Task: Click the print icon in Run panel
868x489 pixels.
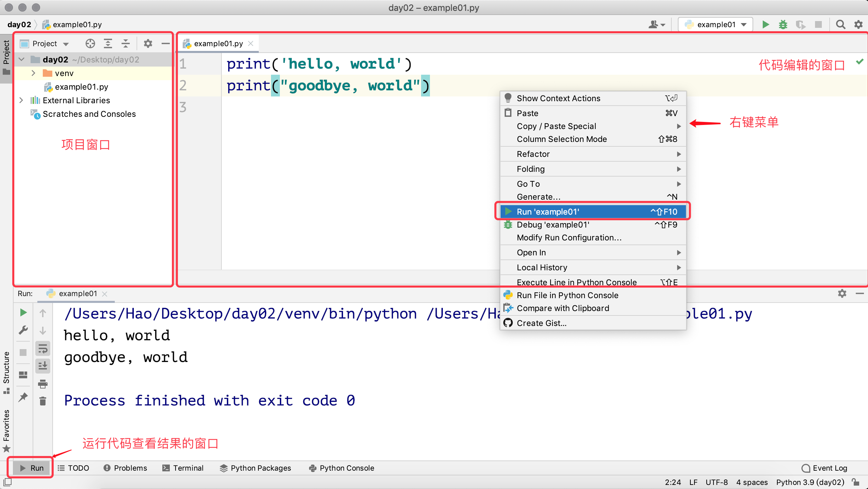Action: 43,384
